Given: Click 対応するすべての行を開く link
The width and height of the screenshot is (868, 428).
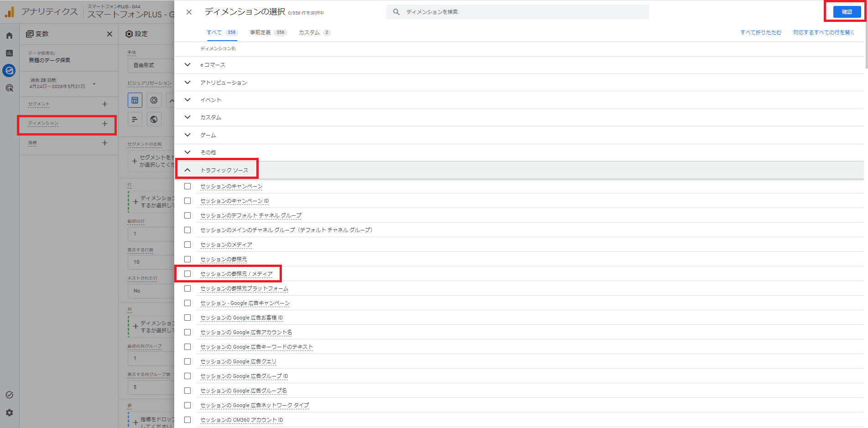Looking at the screenshot, I should tap(824, 32).
